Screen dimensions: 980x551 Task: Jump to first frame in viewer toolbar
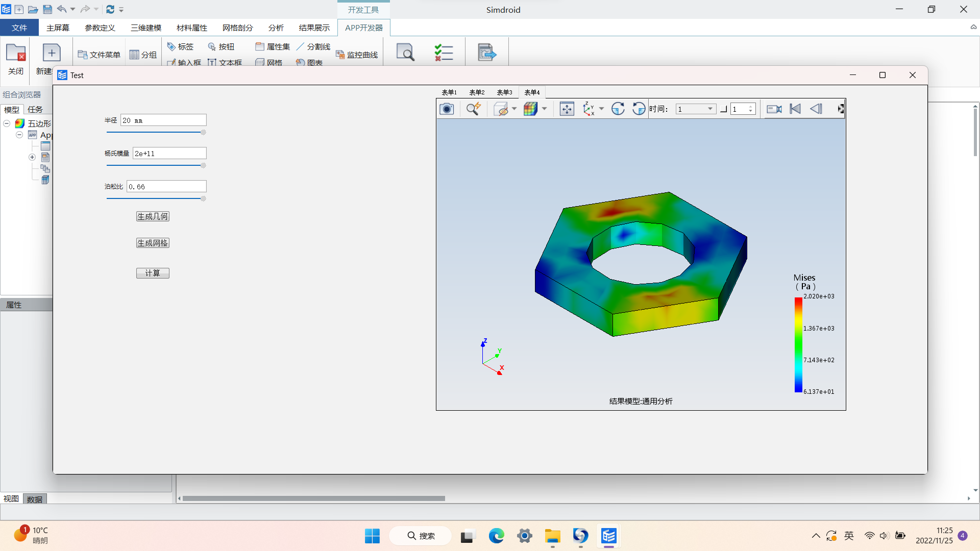coord(795,109)
